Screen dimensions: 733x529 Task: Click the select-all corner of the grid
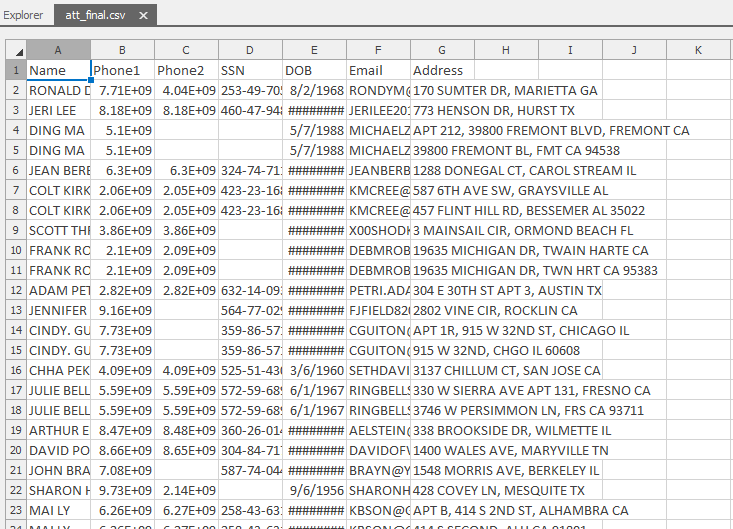pos(15,50)
